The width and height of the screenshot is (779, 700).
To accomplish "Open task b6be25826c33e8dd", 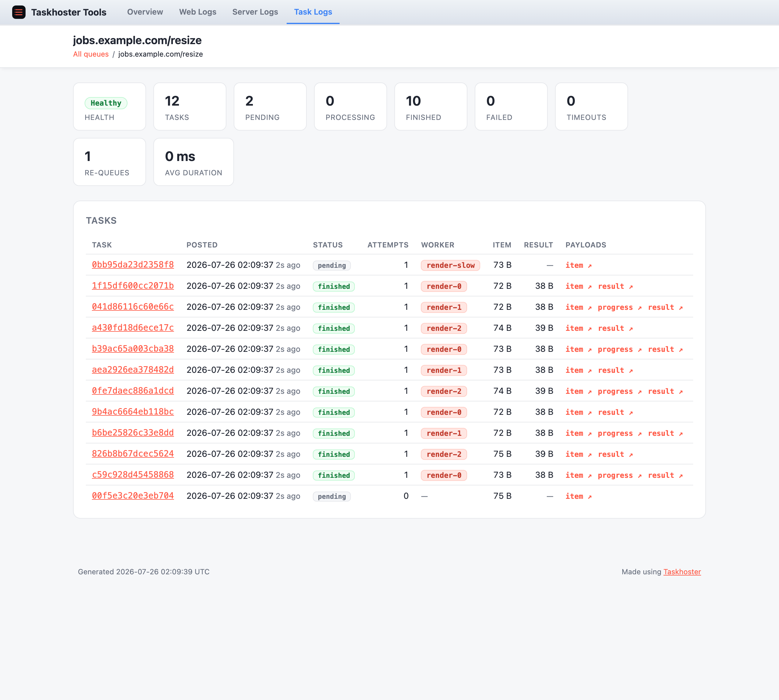I will coord(133,433).
